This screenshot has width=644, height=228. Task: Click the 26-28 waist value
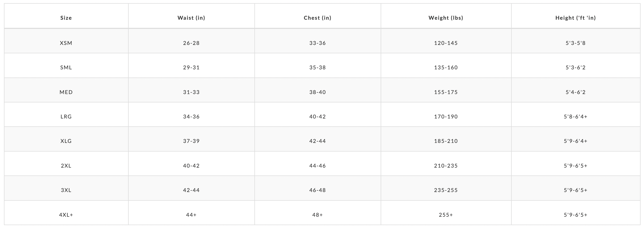point(191,43)
